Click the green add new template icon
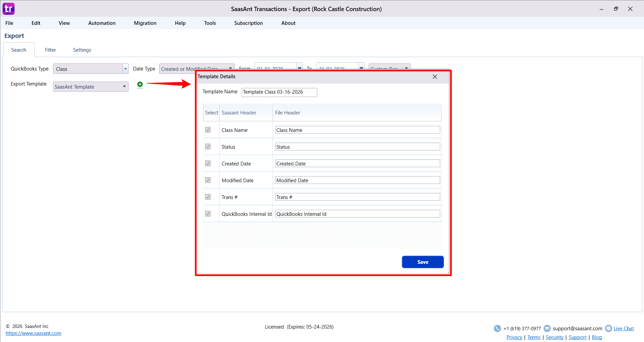Viewport: 644px width, 342px height. coord(140,84)
